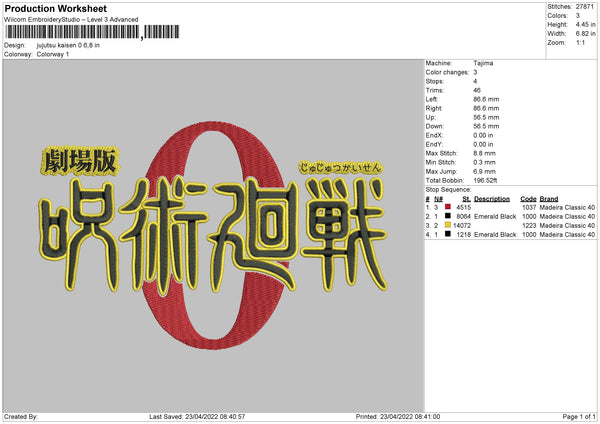
Task: Click the Up value '56.5 mm'
Action: tap(486, 117)
